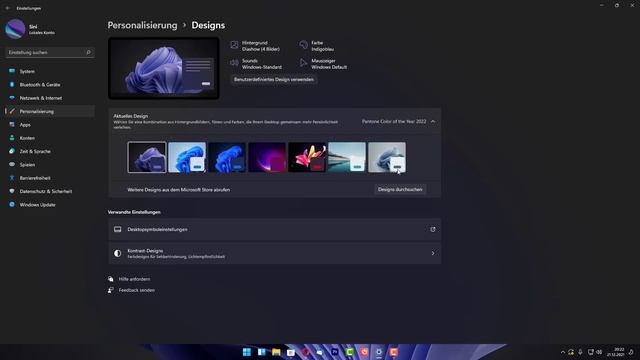The width and height of the screenshot is (640, 360).
Task: Open the green C app in taskbar
Action: click(349, 352)
